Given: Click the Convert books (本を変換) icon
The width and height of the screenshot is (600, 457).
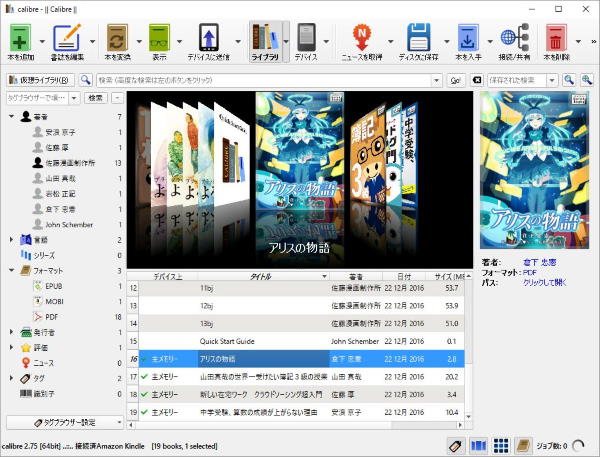Looking at the screenshot, I should point(116,38).
